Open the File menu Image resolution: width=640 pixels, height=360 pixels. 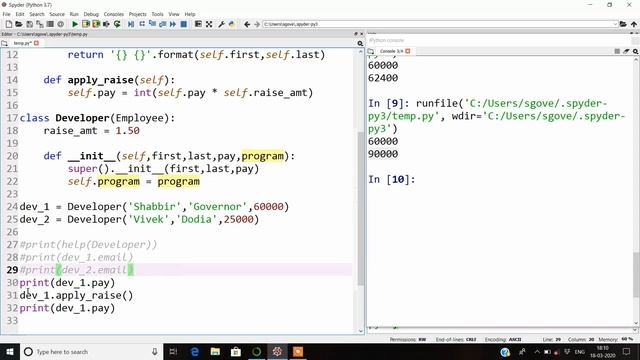tap(7, 14)
